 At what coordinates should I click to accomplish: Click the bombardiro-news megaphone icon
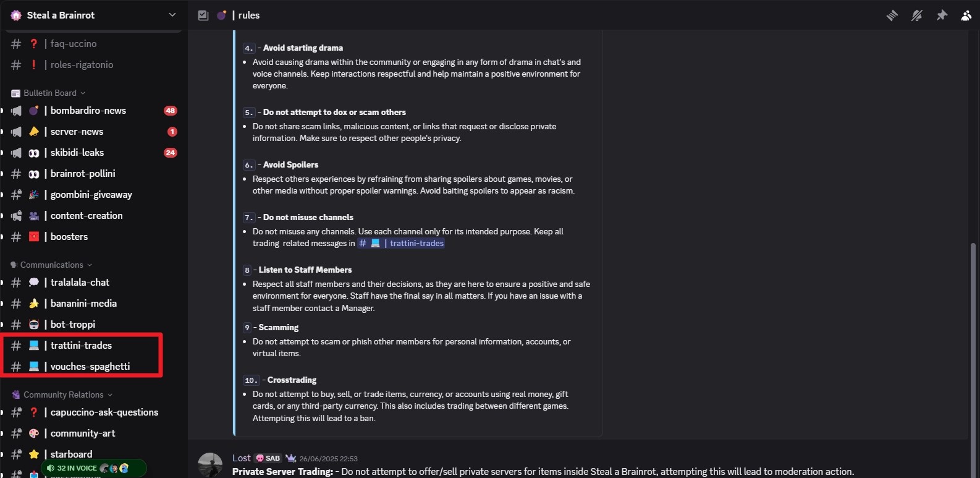(17, 111)
